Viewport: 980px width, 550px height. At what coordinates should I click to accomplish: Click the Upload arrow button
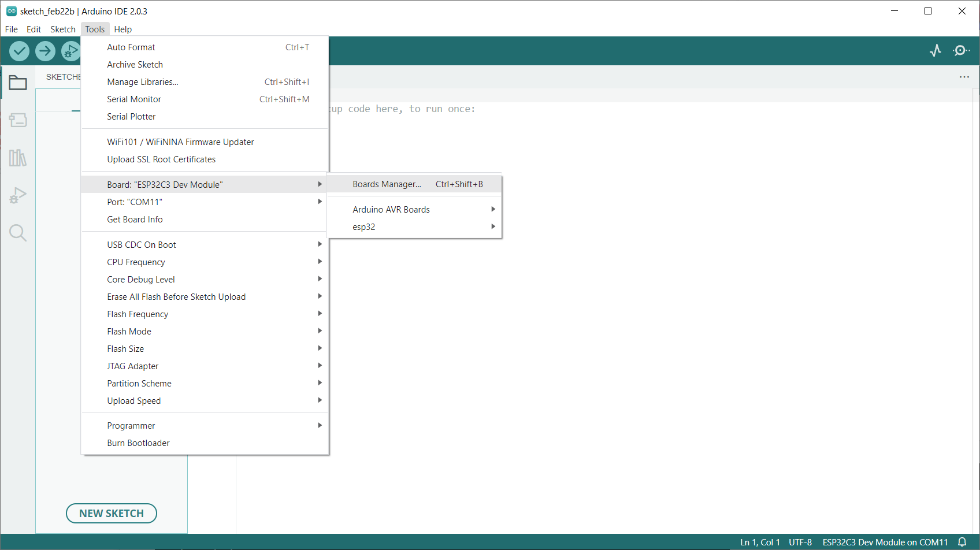pyautogui.click(x=45, y=51)
